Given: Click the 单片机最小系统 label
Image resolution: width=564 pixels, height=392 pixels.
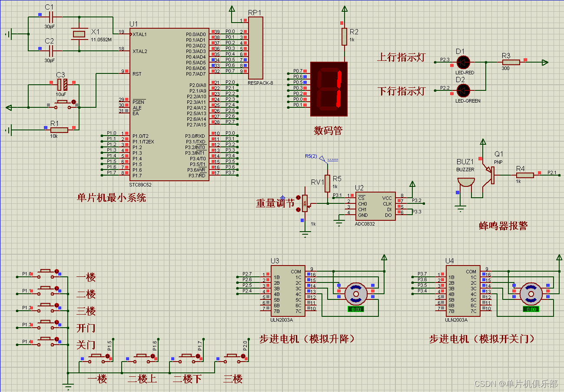Looking at the screenshot, I should coord(112,198).
